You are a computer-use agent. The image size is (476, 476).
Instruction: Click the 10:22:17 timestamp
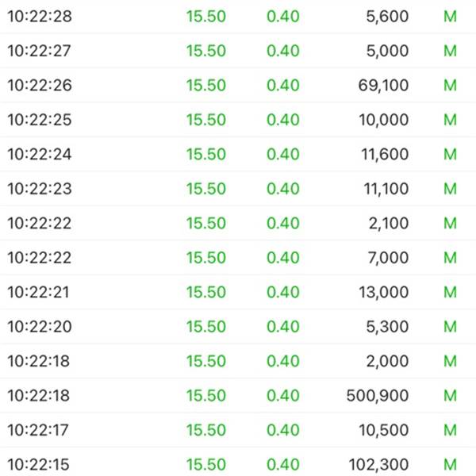pos(40,430)
